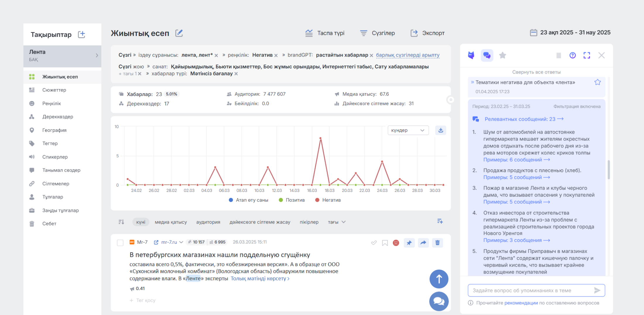Remove Мәтінсіз бағалау filter

(236, 74)
